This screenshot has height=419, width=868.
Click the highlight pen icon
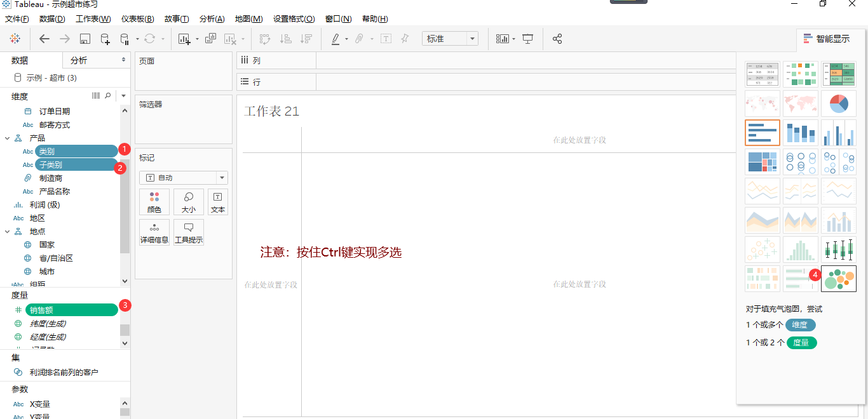coord(336,39)
